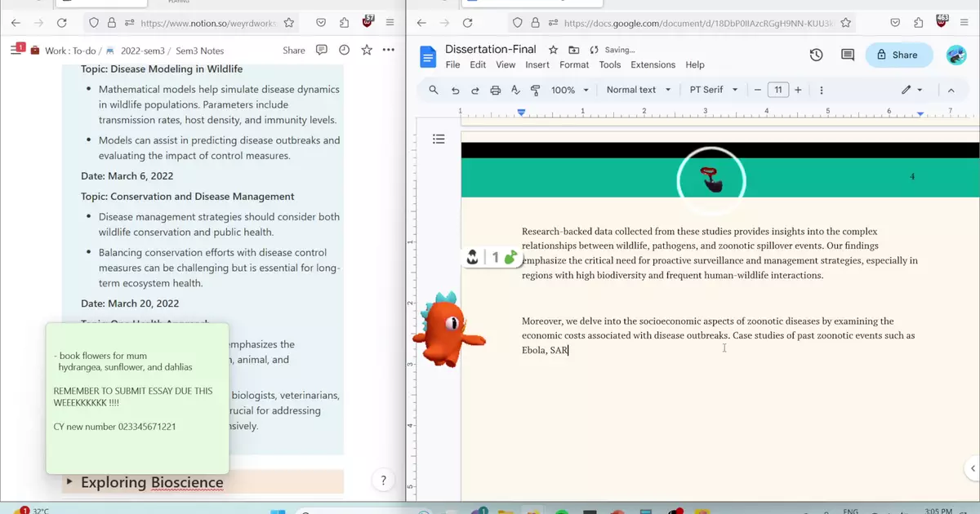Viewport: 980px width, 514px height.
Task: Click the undo arrow in Docs toolbar
Action: click(x=455, y=90)
